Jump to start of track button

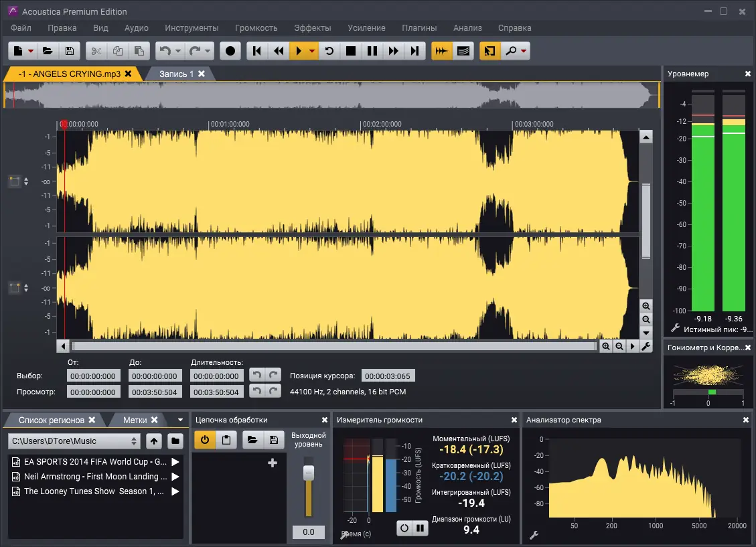pyautogui.click(x=257, y=51)
